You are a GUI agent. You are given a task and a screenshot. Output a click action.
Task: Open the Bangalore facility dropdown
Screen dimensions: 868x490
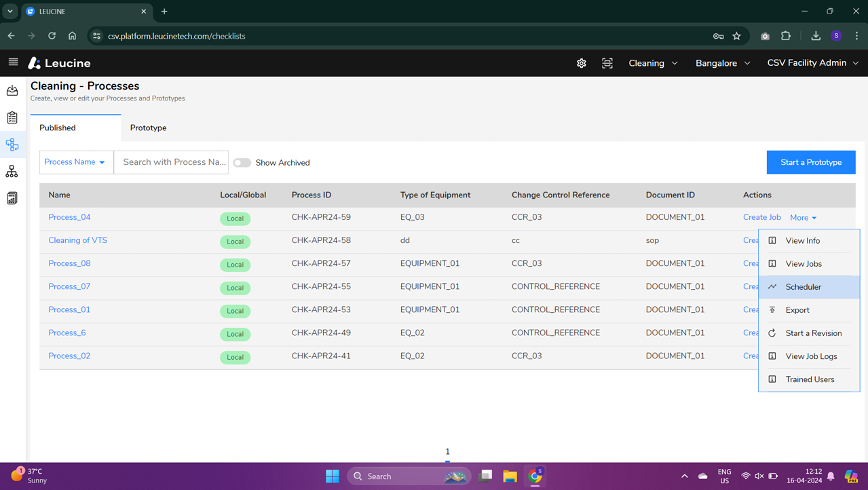click(x=722, y=62)
